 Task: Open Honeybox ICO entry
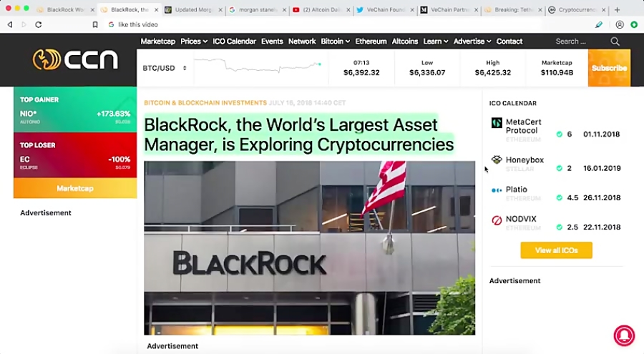[556, 164]
